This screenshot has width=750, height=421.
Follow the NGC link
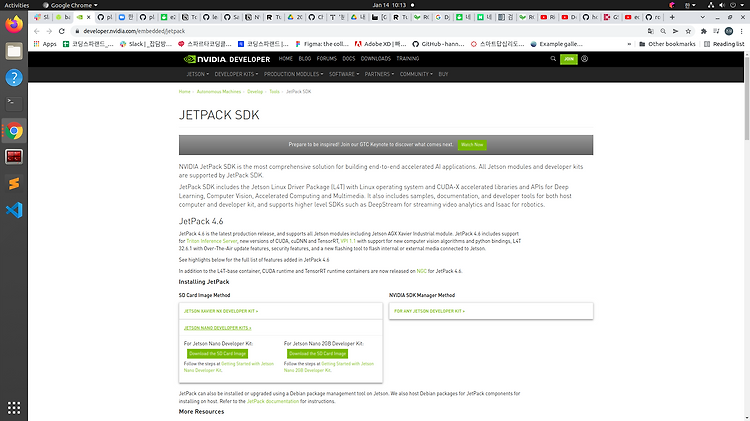(x=421, y=271)
